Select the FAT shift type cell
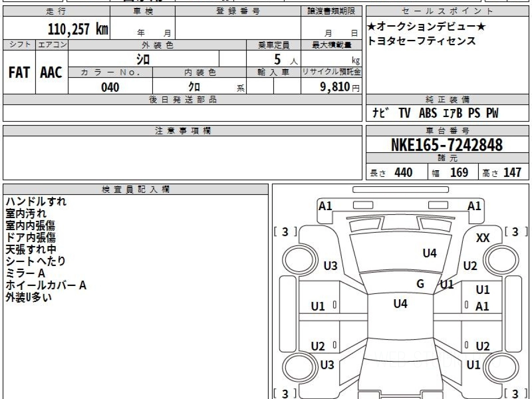Screen dimensions: 532x399 pyautogui.click(x=19, y=72)
